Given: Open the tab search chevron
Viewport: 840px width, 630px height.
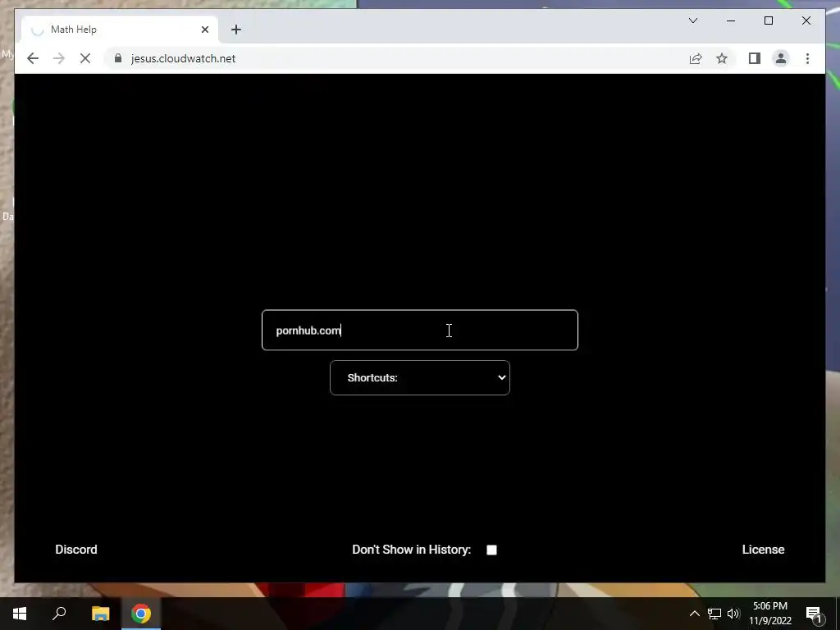Looking at the screenshot, I should tap(693, 21).
